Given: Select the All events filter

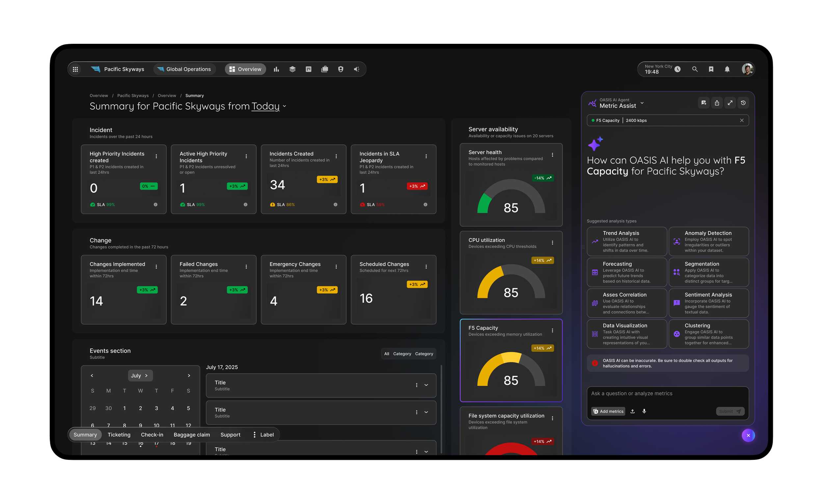Looking at the screenshot, I should pyautogui.click(x=386, y=354).
